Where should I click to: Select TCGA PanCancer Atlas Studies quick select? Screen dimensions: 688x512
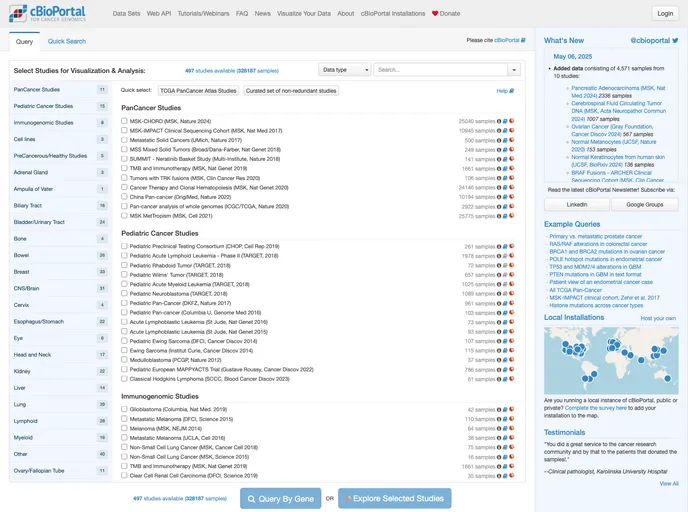point(198,91)
